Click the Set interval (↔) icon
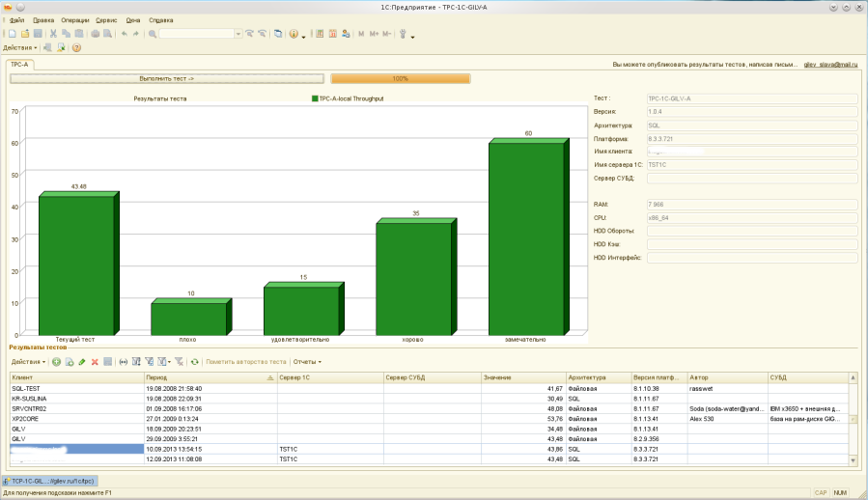 pos(123,362)
